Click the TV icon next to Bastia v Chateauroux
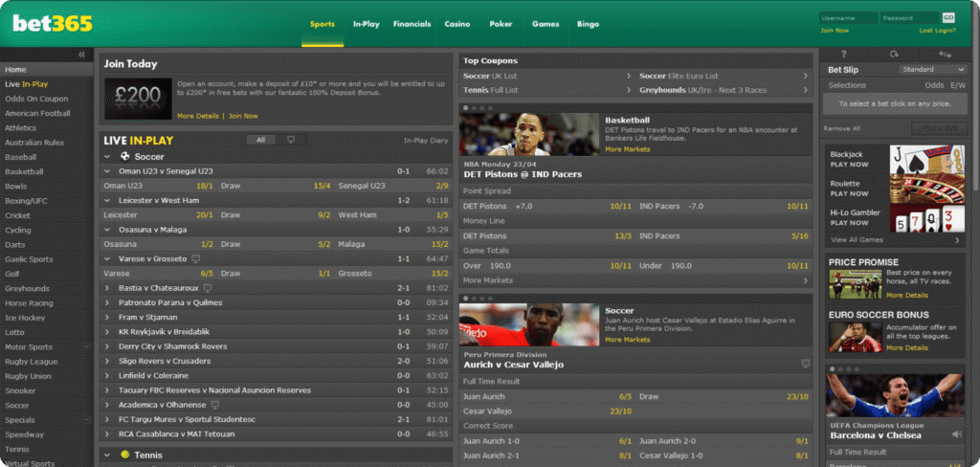 click(x=208, y=288)
